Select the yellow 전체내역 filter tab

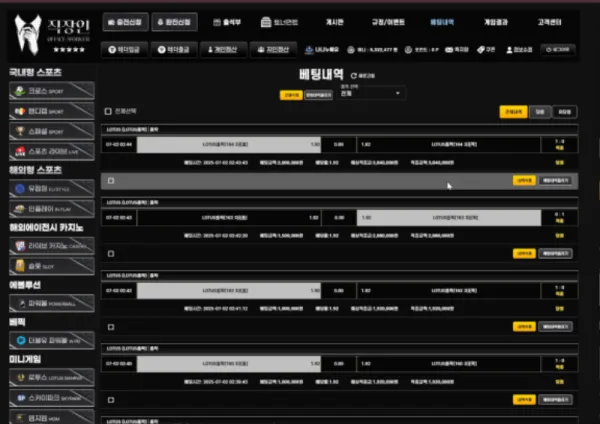click(x=513, y=112)
